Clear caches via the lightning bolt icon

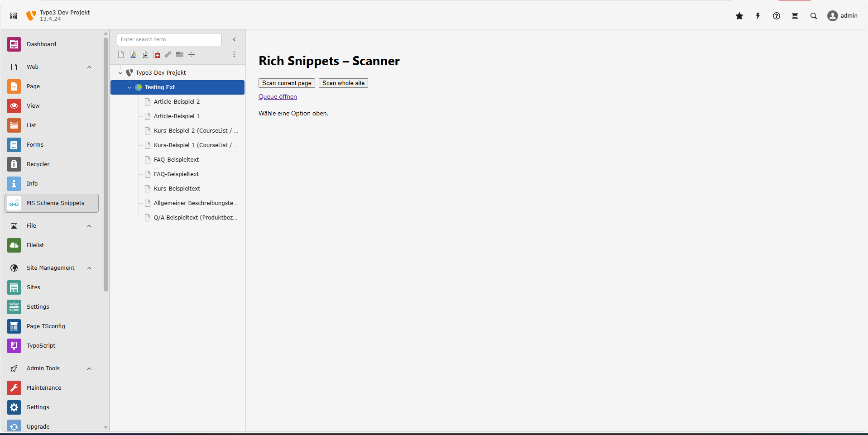tap(758, 15)
